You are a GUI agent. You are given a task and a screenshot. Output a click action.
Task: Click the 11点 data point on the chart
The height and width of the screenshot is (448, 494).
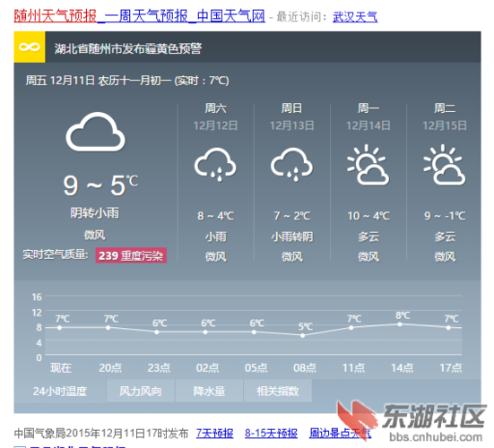click(351, 328)
